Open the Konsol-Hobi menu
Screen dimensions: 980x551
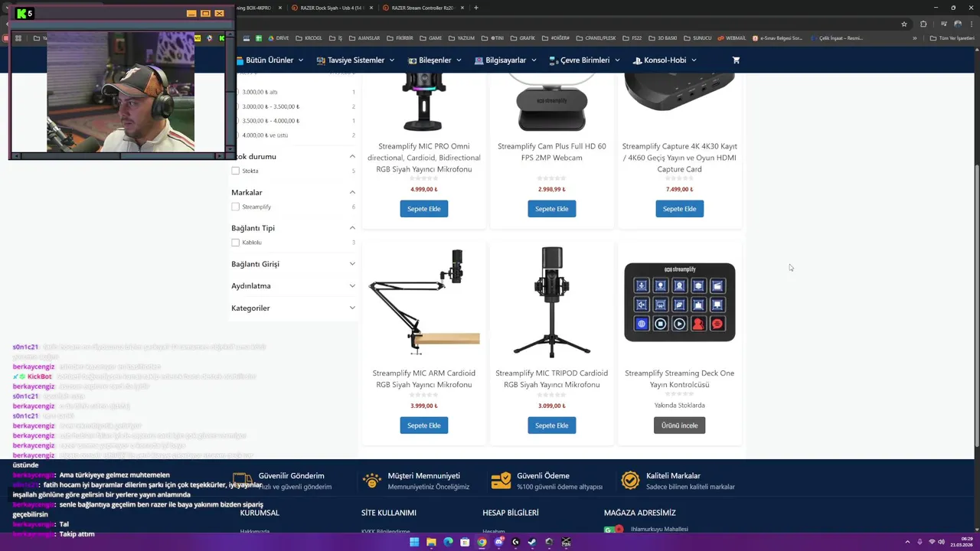(665, 60)
